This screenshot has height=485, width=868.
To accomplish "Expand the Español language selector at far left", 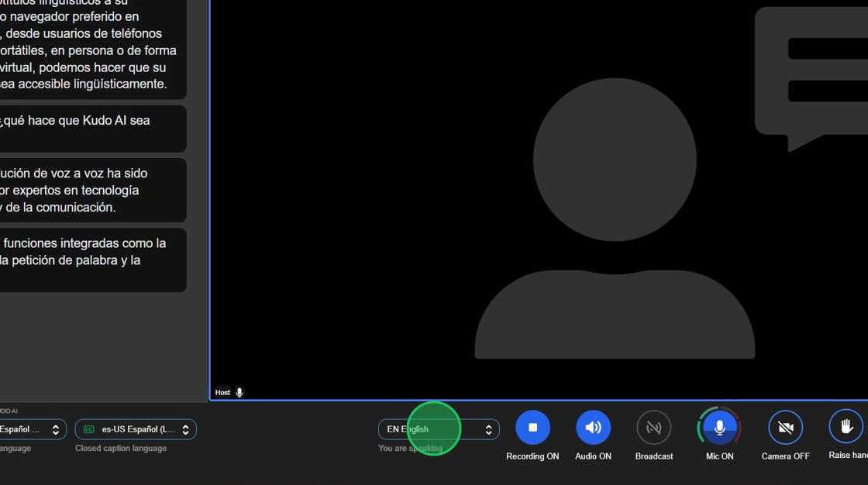I will coord(31,429).
